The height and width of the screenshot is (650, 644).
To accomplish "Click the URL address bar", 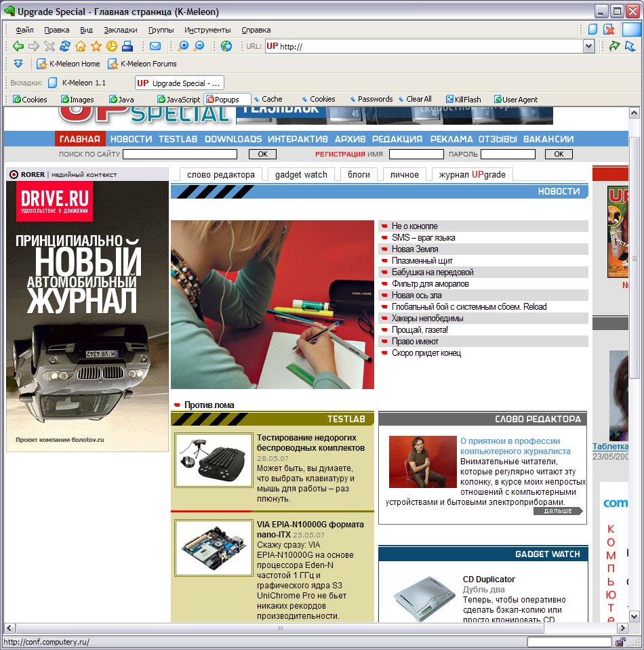I will tap(424, 46).
